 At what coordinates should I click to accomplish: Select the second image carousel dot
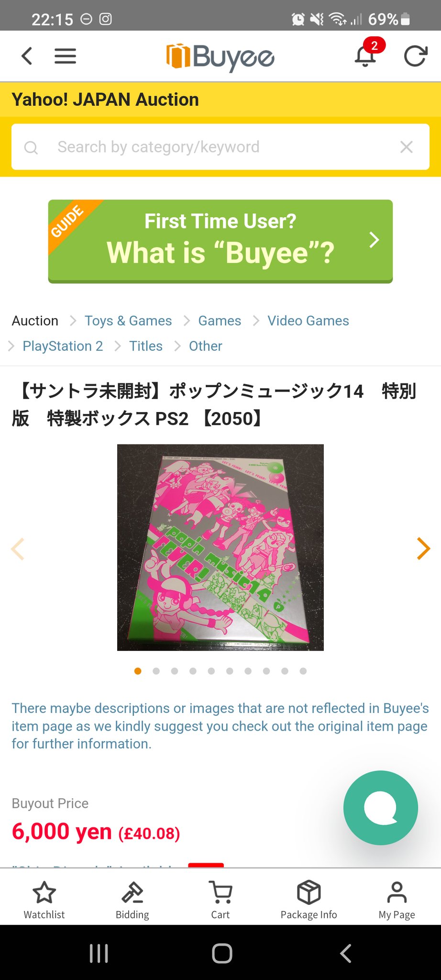tap(156, 671)
